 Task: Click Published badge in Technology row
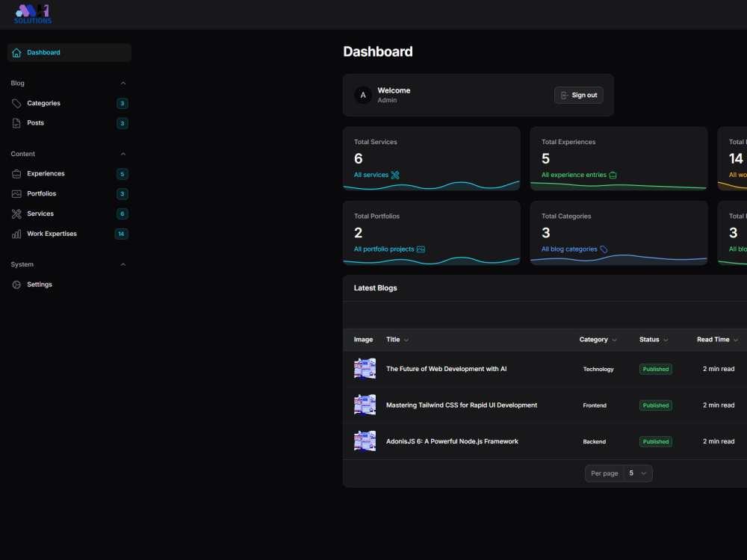[656, 369]
